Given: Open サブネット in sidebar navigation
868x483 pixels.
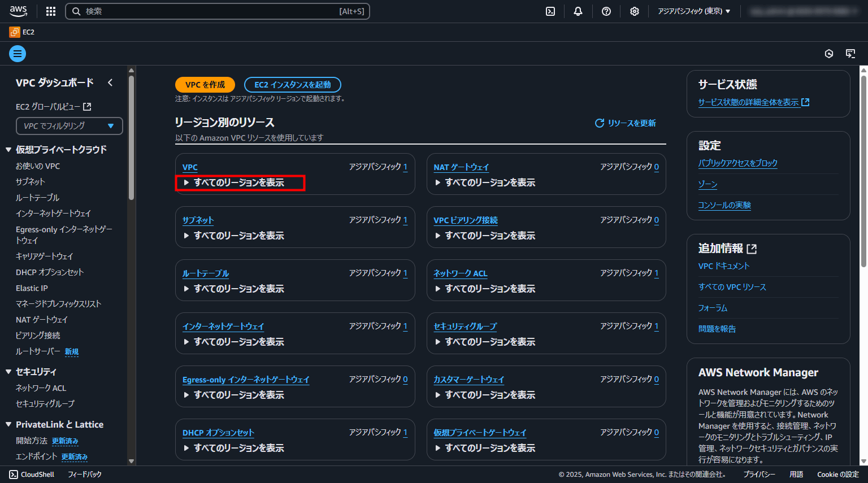Looking at the screenshot, I should coord(31,182).
